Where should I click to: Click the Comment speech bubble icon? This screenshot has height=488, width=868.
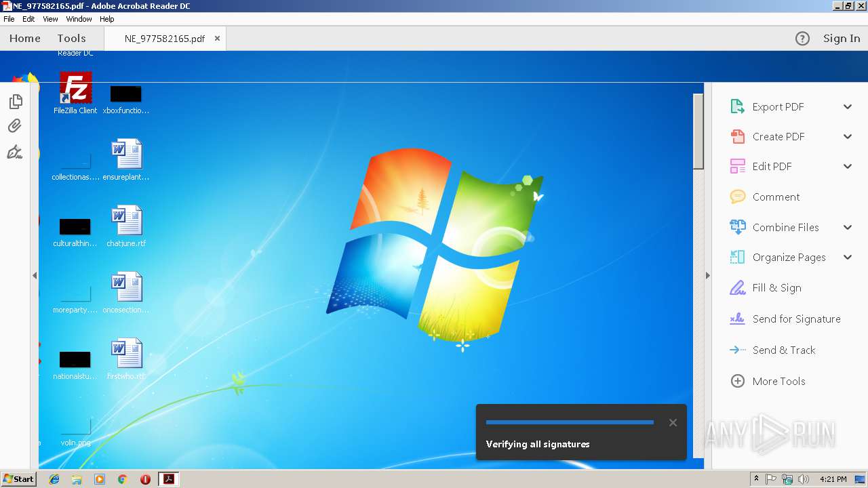[x=737, y=197]
